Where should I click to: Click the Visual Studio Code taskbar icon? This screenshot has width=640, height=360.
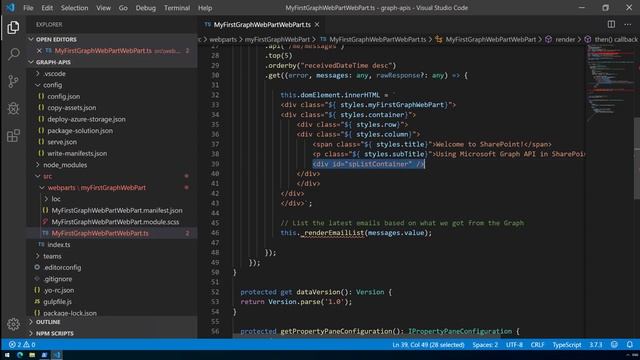point(57,355)
